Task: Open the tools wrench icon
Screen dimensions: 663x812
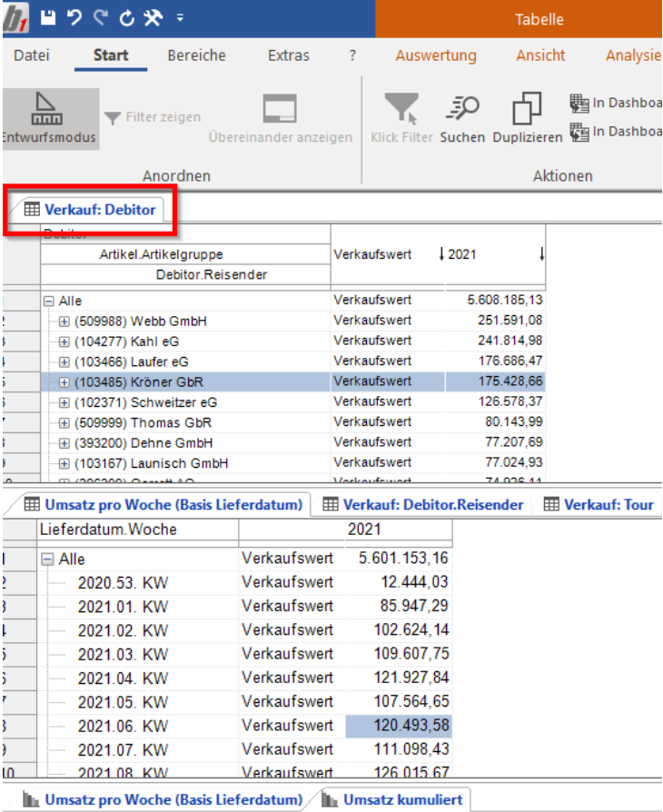Action: [153, 18]
